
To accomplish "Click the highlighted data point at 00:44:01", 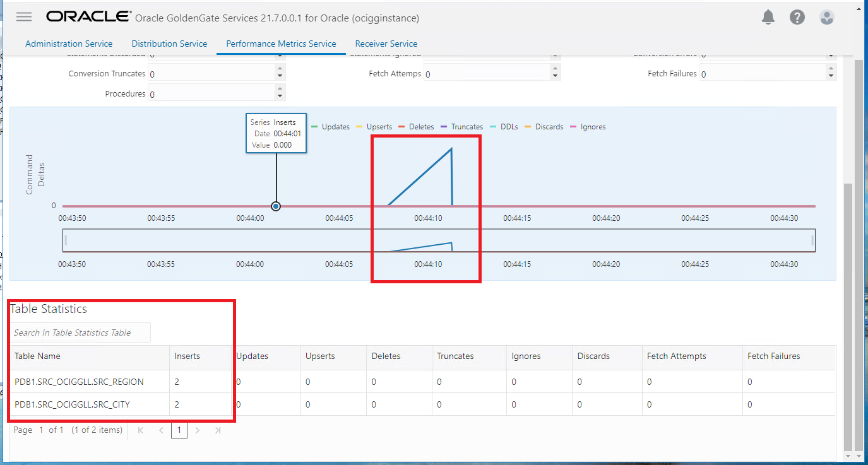I will 276,206.
